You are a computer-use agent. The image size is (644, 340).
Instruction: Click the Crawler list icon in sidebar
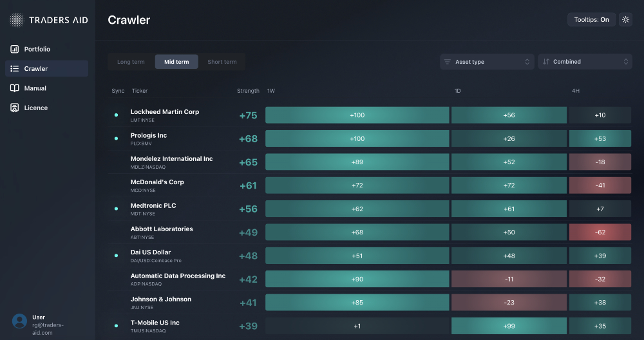15,69
